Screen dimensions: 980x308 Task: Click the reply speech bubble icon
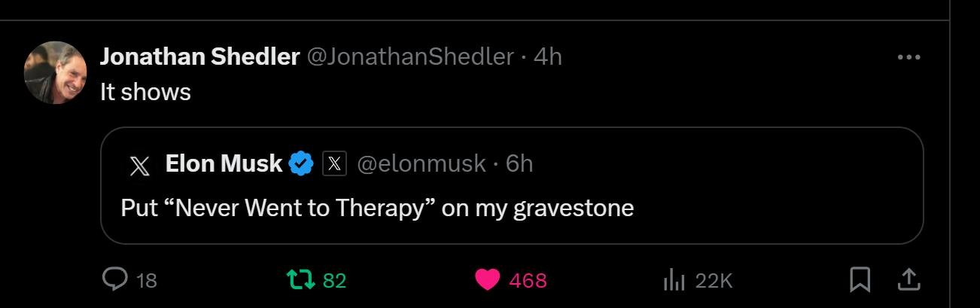[x=114, y=280]
